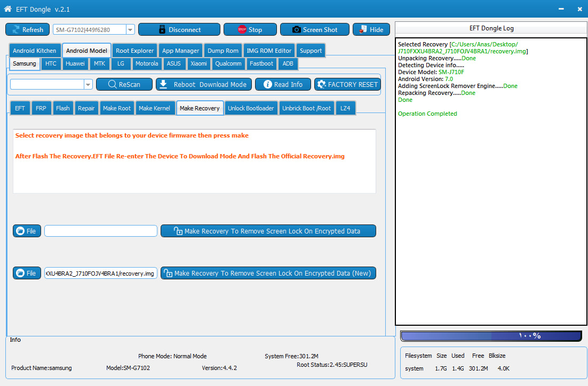Viewport: 588px width, 386px height.
Task: Open the Root Explorer tab
Action: (x=134, y=51)
